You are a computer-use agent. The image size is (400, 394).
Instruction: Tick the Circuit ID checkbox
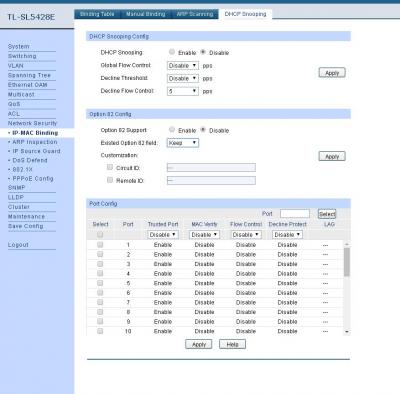coord(110,167)
